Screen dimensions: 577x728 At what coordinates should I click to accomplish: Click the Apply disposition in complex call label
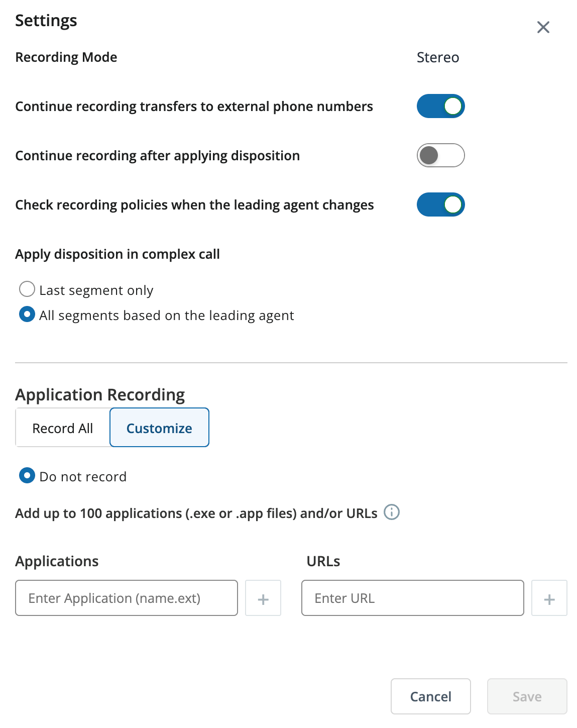118,254
